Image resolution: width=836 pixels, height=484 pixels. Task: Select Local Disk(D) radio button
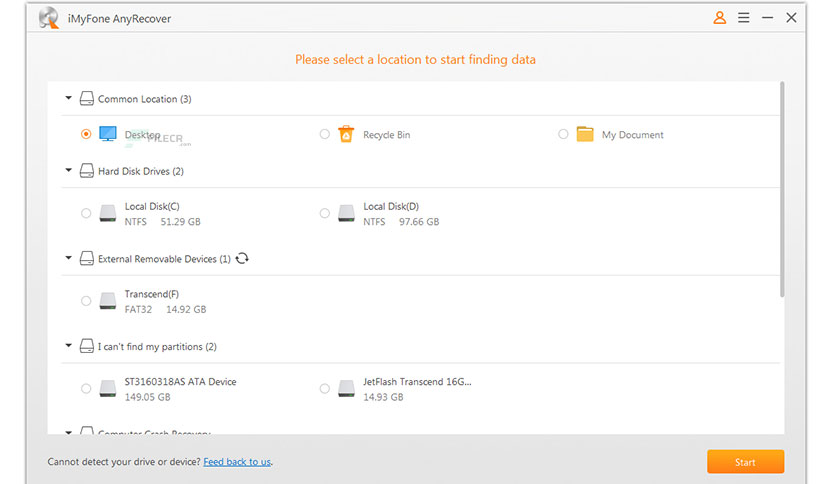324,213
